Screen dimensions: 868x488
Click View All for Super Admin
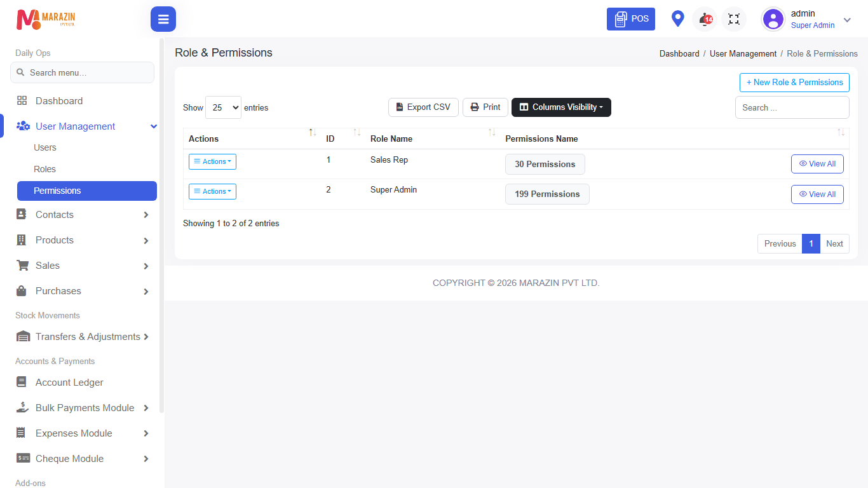pos(817,194)
